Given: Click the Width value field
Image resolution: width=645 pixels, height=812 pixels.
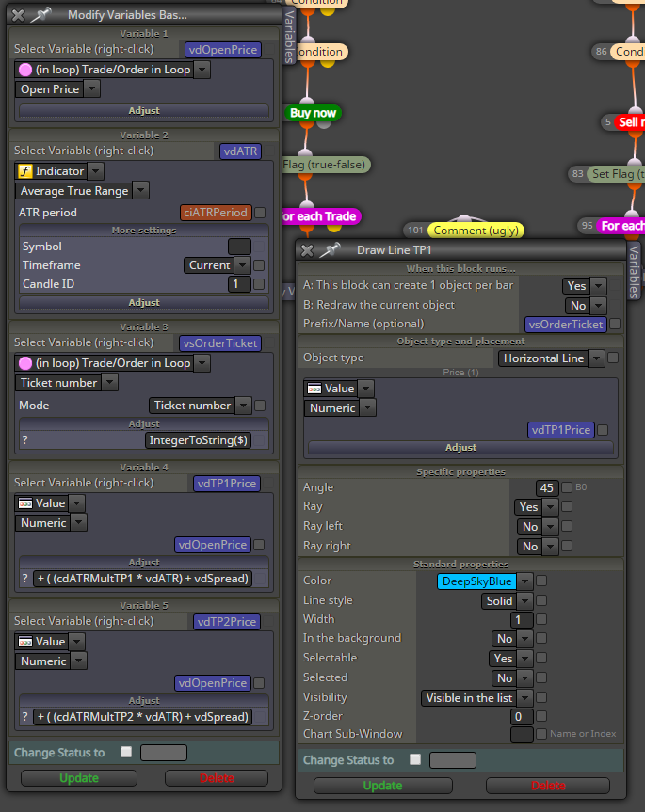Looking at the screenshot, I should pyautogui.click(x=522, y=620).
